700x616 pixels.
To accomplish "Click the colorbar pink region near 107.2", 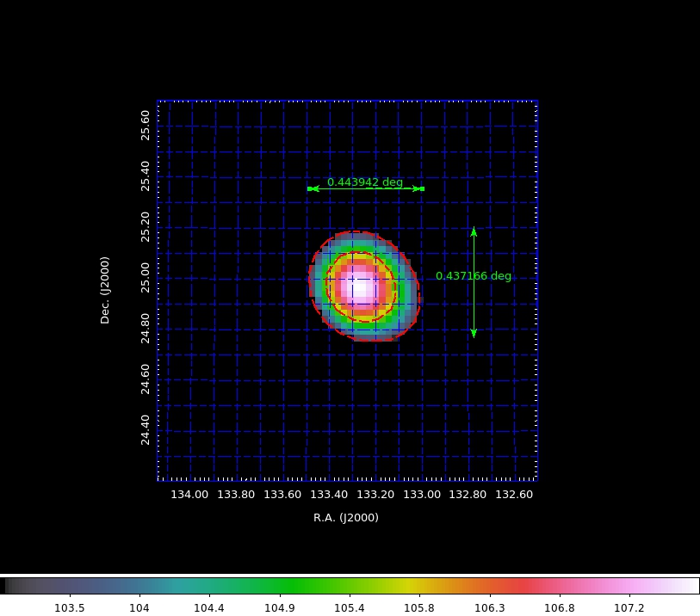I will [629, 586].
